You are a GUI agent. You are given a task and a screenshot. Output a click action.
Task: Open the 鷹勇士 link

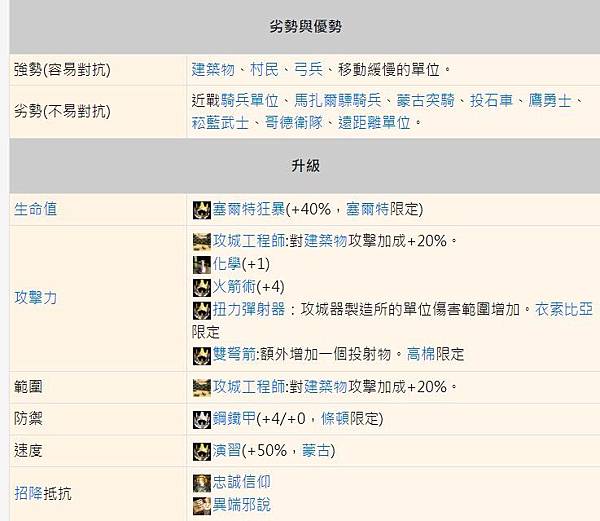(x=550, y=101)
